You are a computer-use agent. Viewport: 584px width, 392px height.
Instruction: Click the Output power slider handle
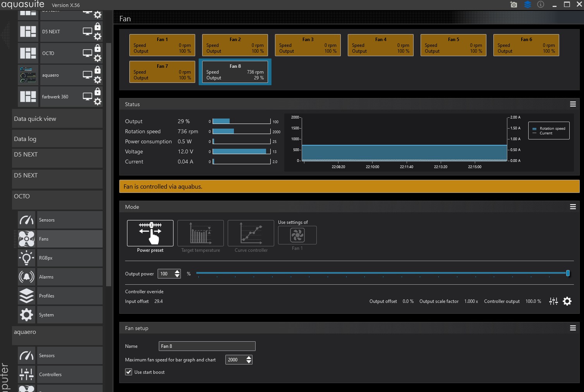pyautogui.click(x=568, y=273)
